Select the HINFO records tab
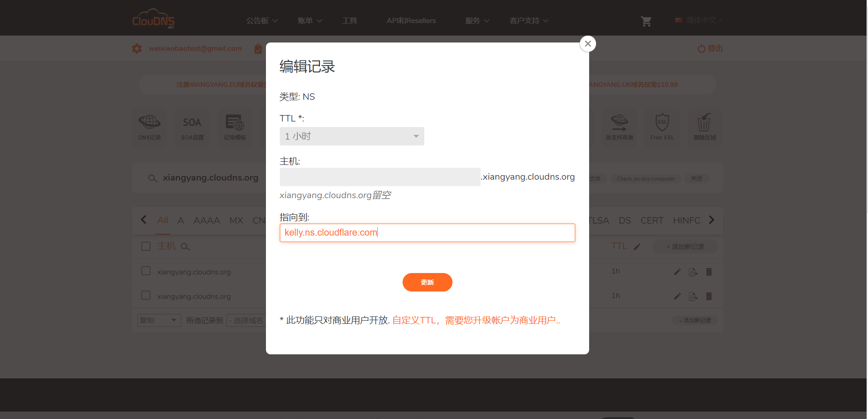This screenshot has width=868, height=419. [x=687, y=220]
